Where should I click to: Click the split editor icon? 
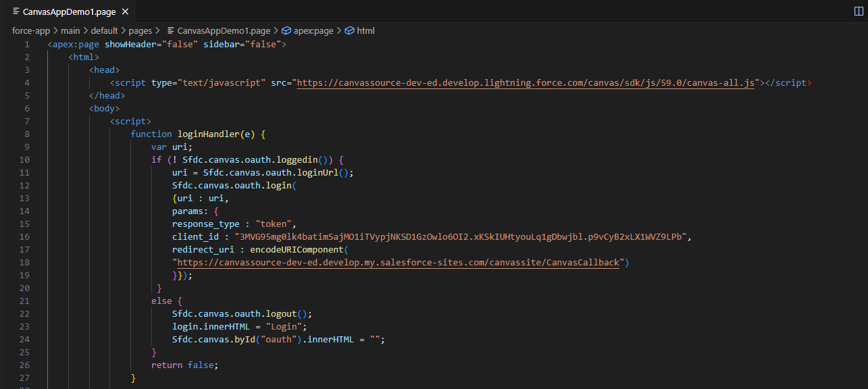[x=859, y=11]
